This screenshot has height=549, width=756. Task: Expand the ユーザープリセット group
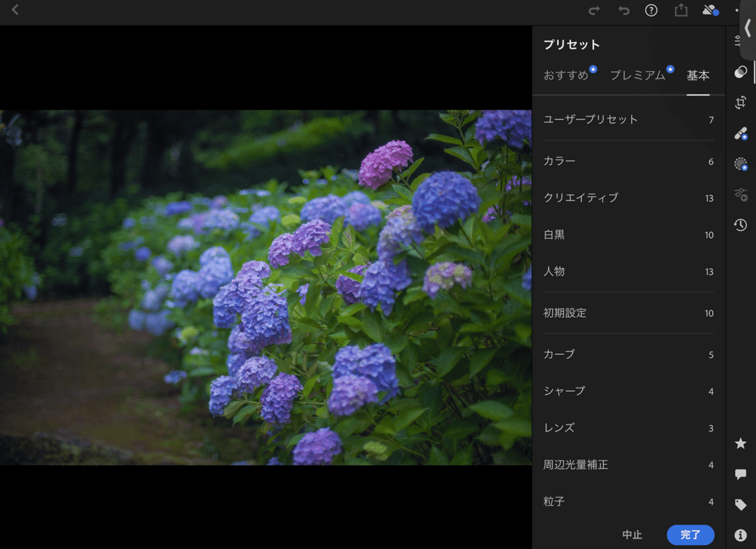click(629, 120)
